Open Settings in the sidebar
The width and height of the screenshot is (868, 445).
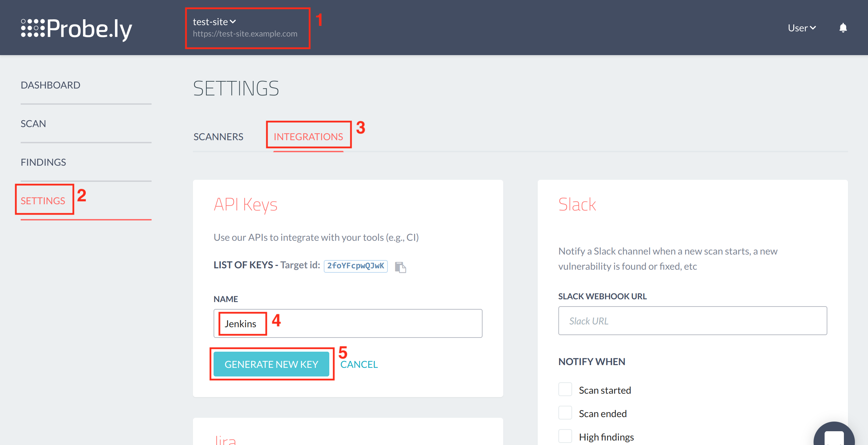pos(43,201)
